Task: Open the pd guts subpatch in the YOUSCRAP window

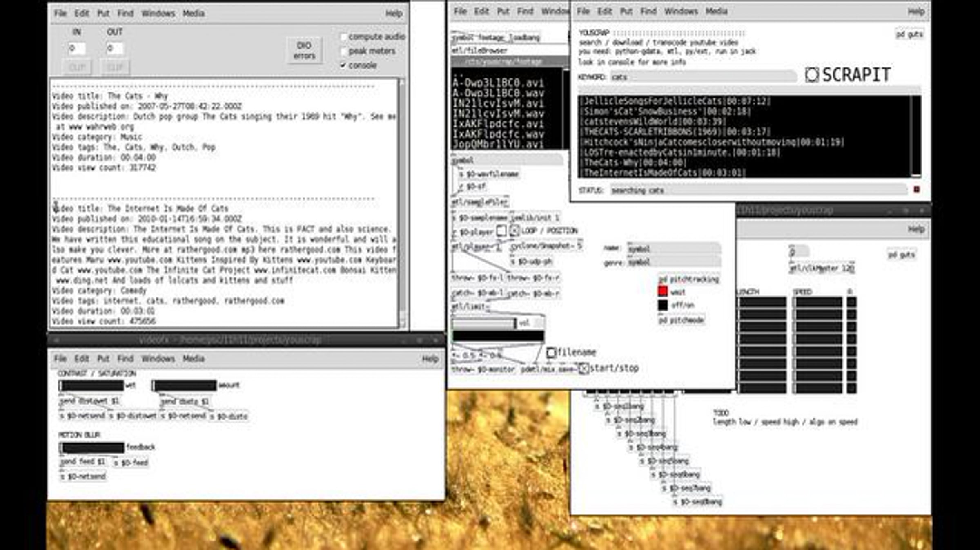Action: tap(909, 34)
